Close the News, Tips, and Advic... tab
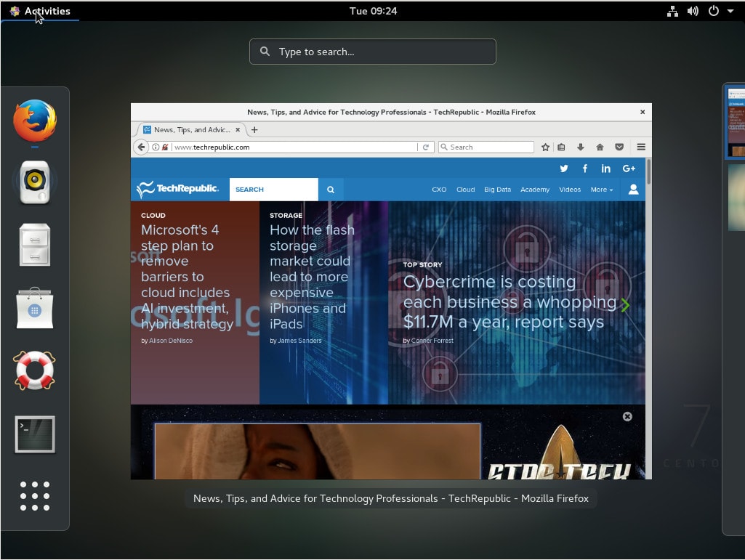Screen dimensions: 745x560 [x=238, y=130]
